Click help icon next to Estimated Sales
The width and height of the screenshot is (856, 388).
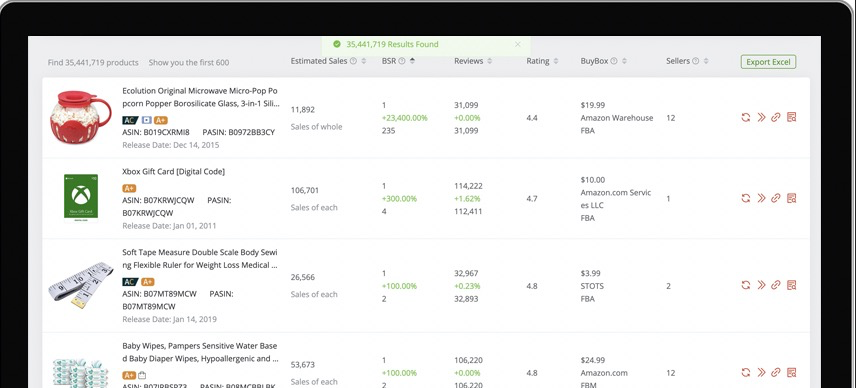353,61
